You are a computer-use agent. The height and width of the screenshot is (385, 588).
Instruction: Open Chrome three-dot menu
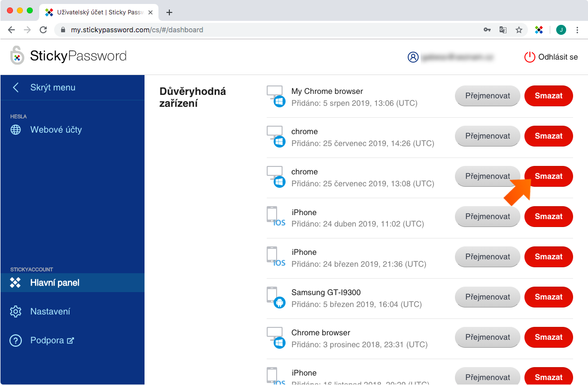point(577,30)
